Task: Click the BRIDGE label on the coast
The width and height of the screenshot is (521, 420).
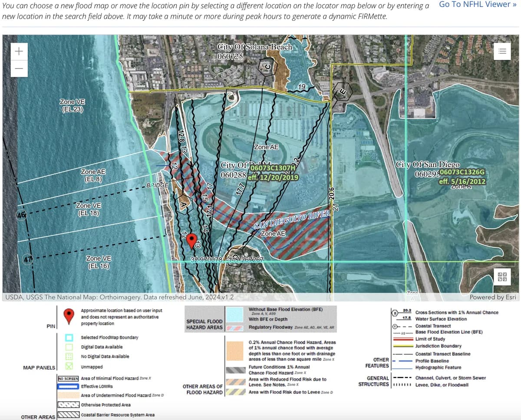Action: click(158, 185)
